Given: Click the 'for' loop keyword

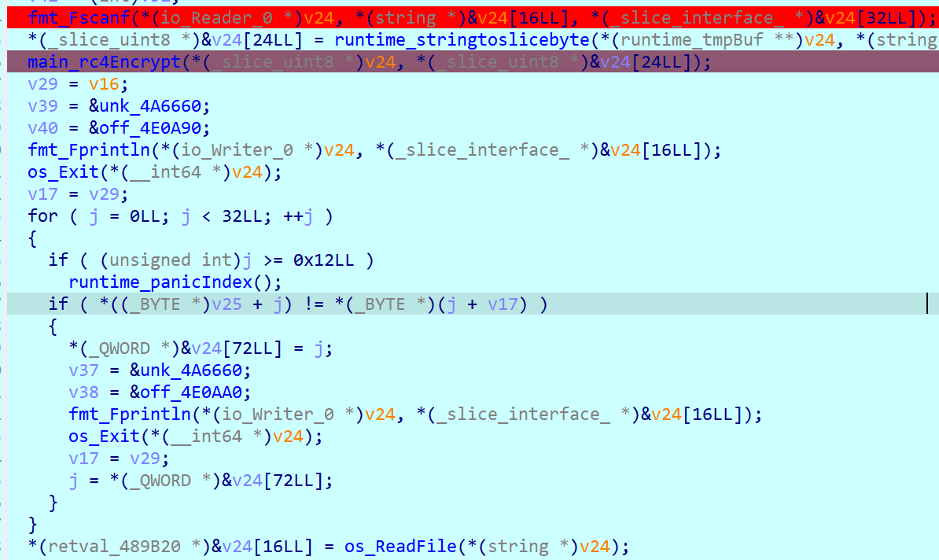Looking at the screenshot, I should (42, 216).
